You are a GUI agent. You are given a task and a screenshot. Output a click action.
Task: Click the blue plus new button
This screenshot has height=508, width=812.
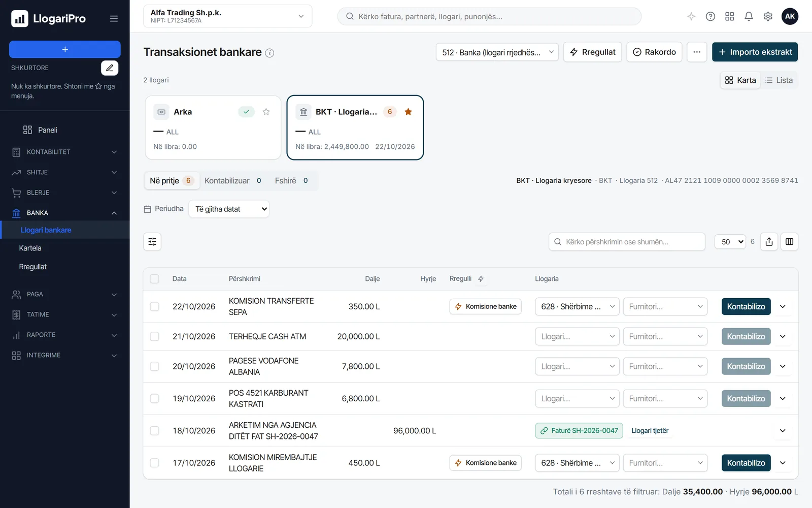[x=65, y=49]
